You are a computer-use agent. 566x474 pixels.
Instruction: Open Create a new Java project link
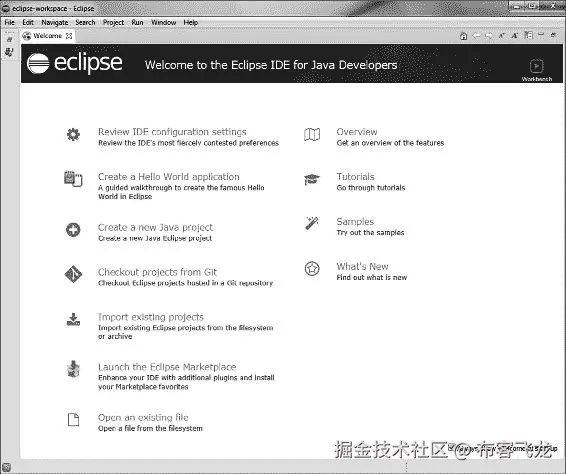tap(155, 227)
